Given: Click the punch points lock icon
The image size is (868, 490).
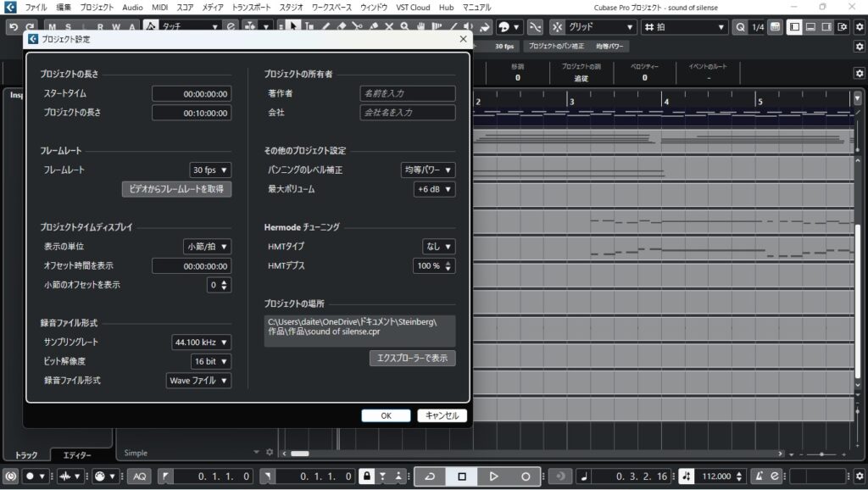Looking at the screenshot, I should [x=366, y=476].
